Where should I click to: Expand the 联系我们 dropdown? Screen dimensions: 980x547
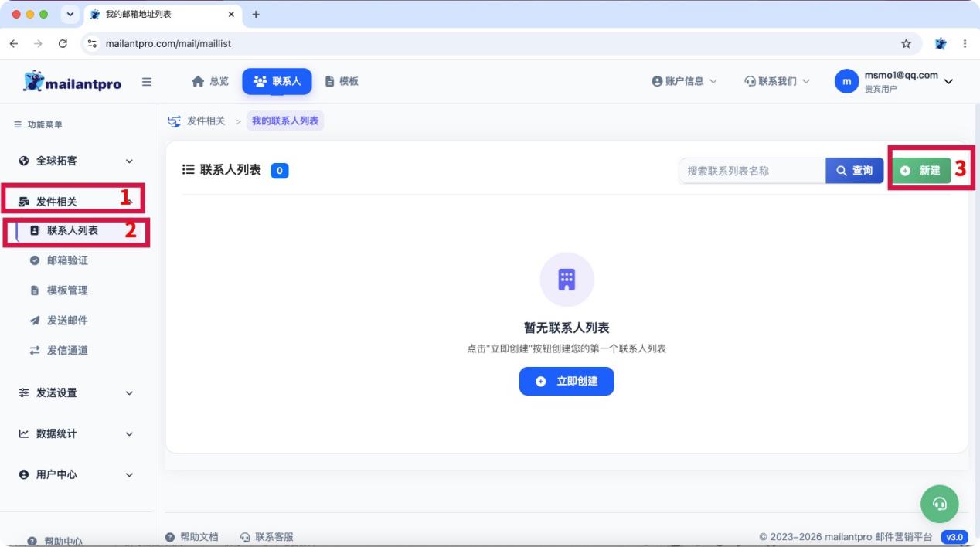click(x=777, y=81)
